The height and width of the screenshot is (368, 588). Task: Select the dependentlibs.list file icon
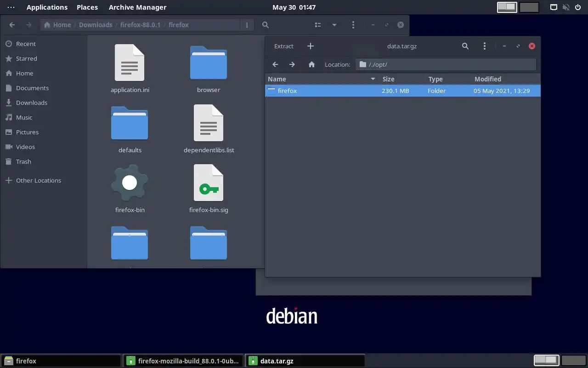[x=209, y=123]
